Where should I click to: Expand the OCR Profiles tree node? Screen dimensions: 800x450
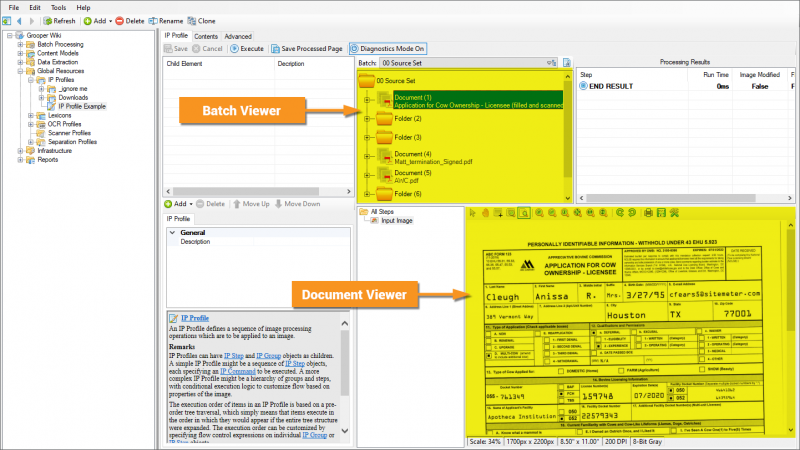31,124
